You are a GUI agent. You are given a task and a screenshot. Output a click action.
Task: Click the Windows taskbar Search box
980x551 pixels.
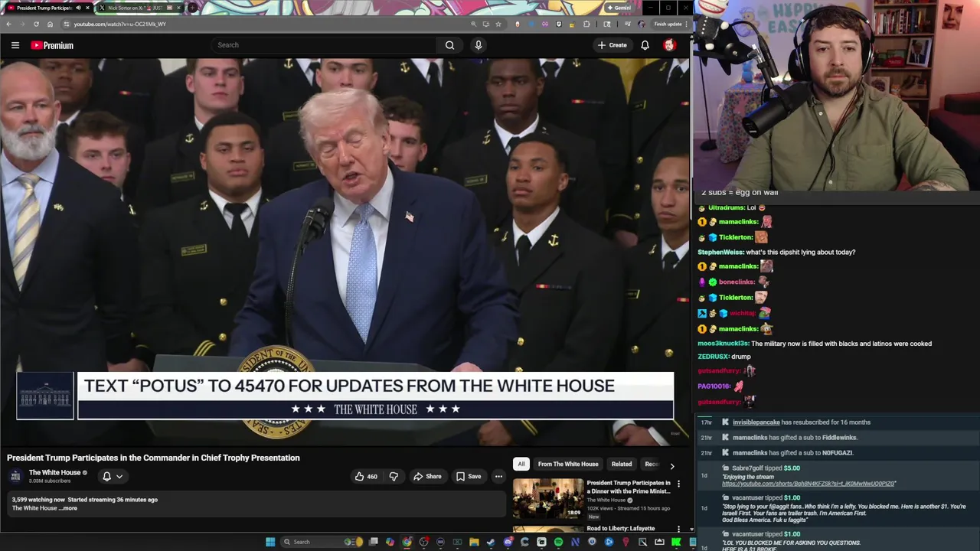click(x=322, y=542)
